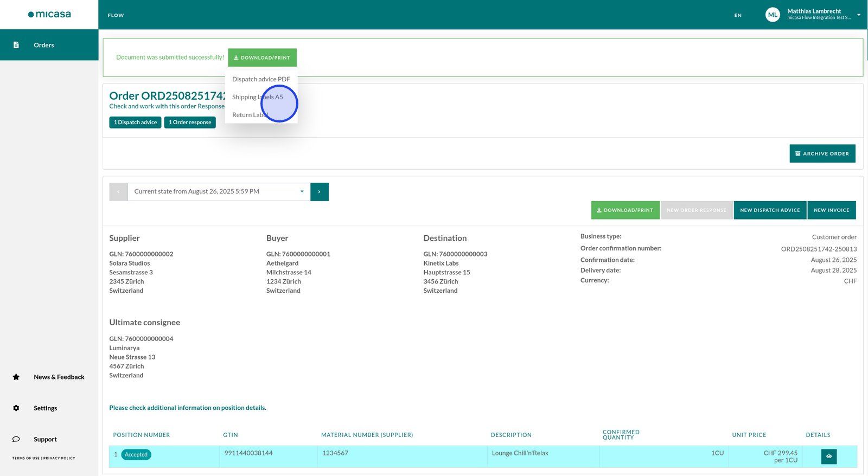Open the Privacy Policy link
868x476 pixels.
point(59,458)
